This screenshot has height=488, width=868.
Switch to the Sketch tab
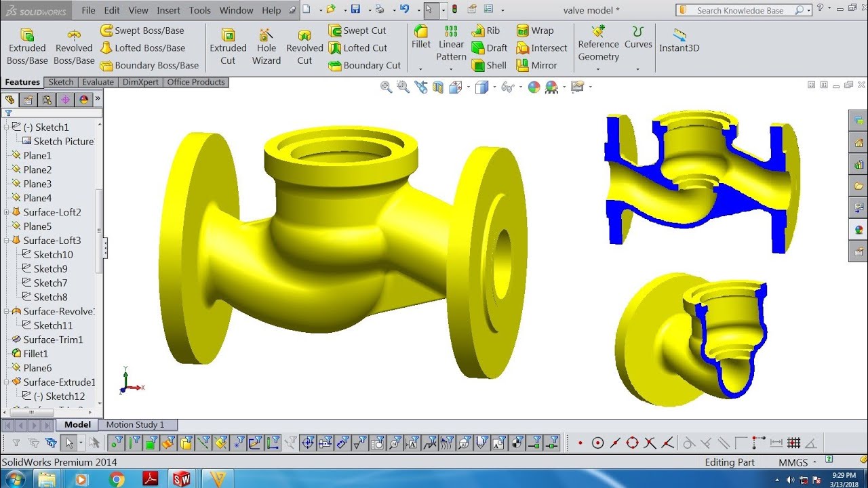pos(60,82)
